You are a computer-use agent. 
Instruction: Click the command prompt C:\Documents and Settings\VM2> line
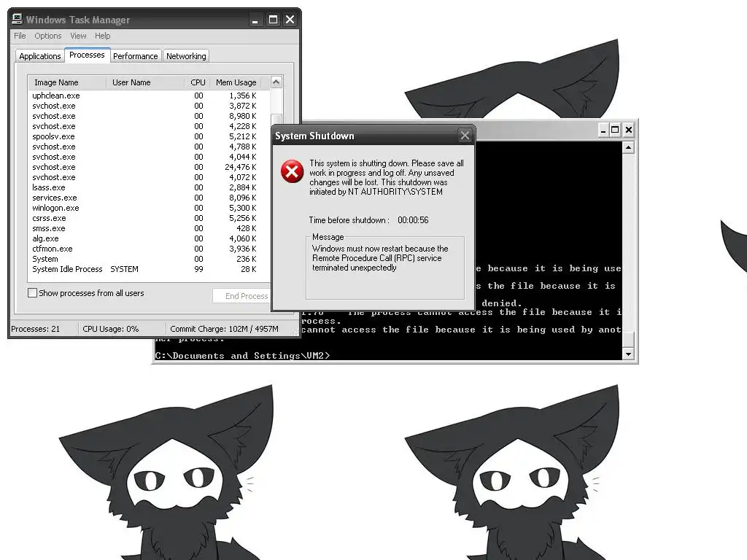[242, 356]
